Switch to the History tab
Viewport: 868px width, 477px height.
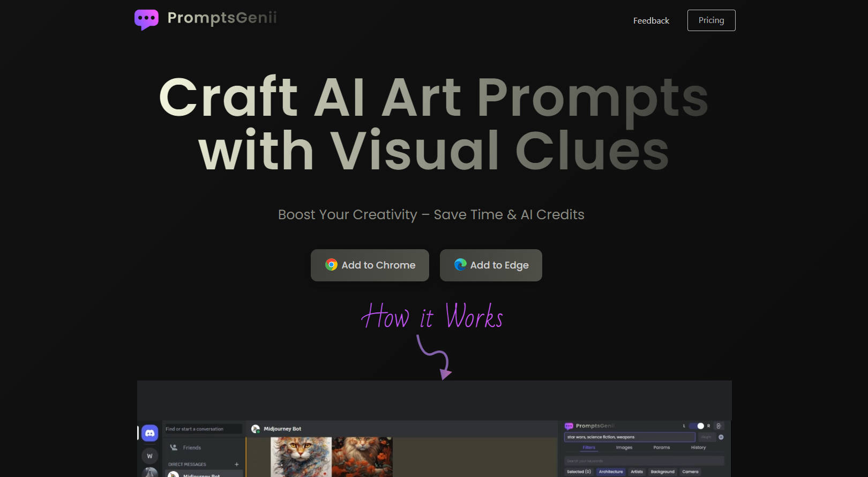pyautogui.click(x=698, y=448)
